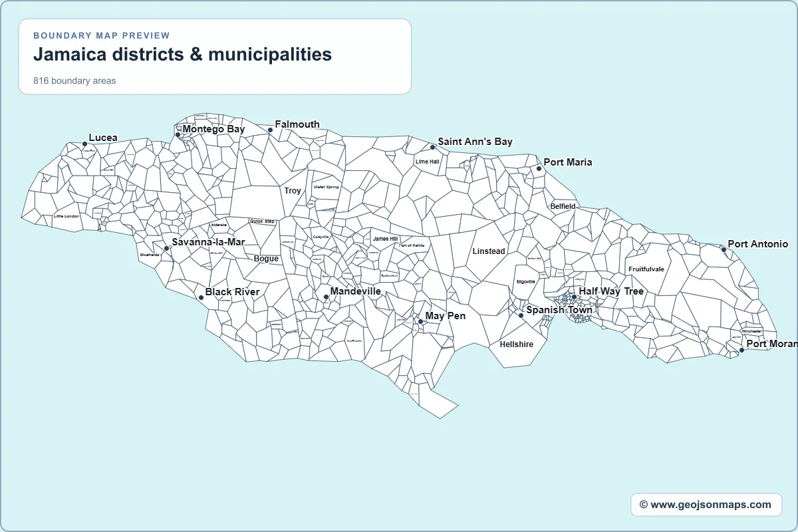798x532 pixels.
Task: Select the Ulster Spring district label
Action: click(326, 187)
